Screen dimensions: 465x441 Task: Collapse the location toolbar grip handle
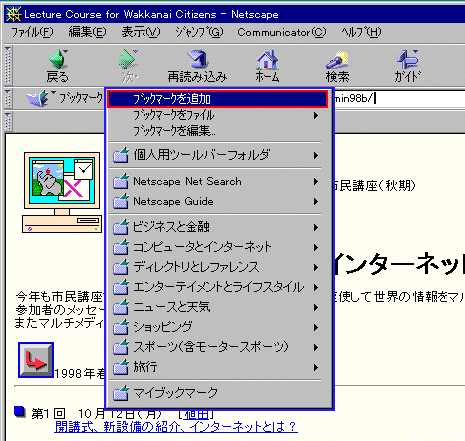pyautogui.click(x=8, y=98)
